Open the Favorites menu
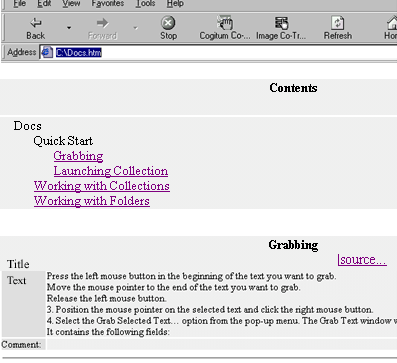 click(108, 4)
